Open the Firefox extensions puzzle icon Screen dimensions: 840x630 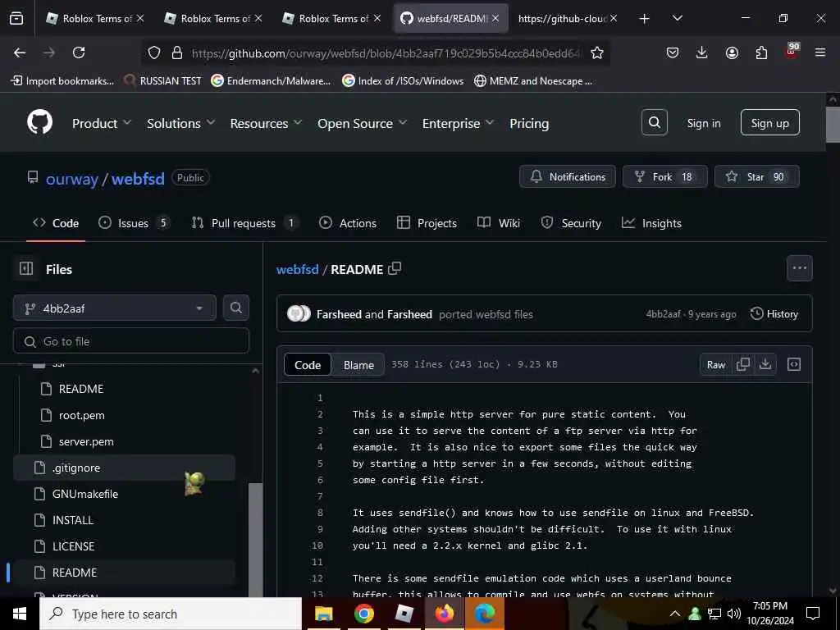click(x=761, y=52)
